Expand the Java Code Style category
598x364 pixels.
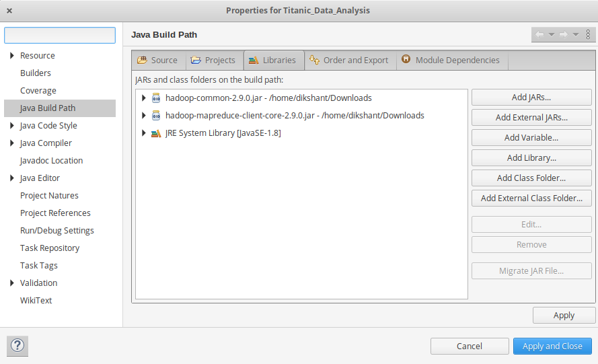point(12,126)
